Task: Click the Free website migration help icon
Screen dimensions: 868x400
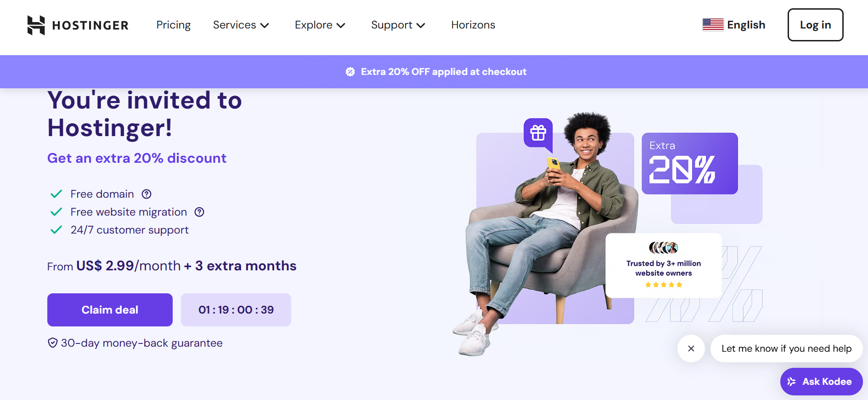Action: point(199,212)
